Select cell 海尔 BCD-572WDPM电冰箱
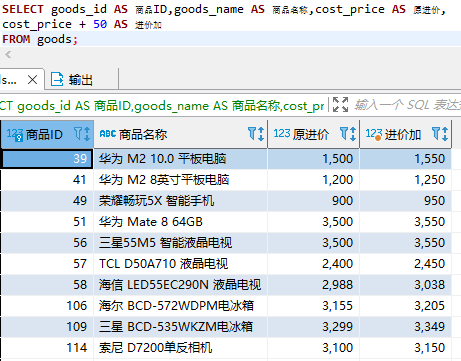The image size is (461, 361). 180,306
